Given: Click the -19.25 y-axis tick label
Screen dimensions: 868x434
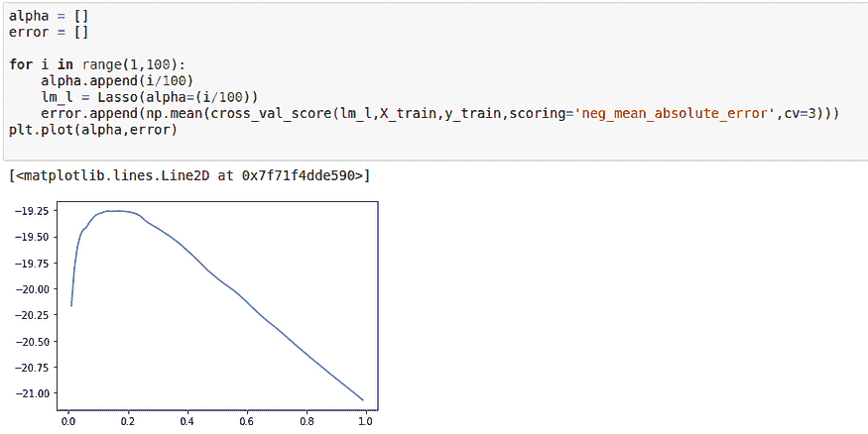Looking at the screenshot, I should tap(34, 212).
